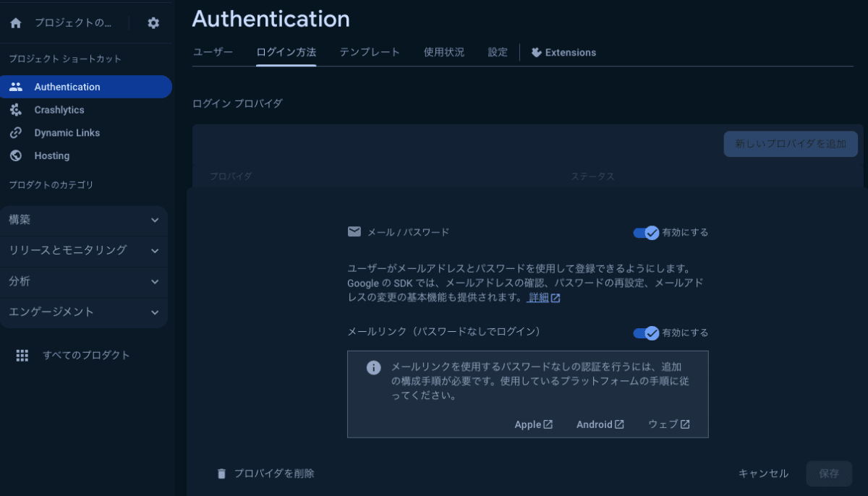868x496 pixels.
Task: Click external link icon next to ウェブ
Action: [685, 424]
